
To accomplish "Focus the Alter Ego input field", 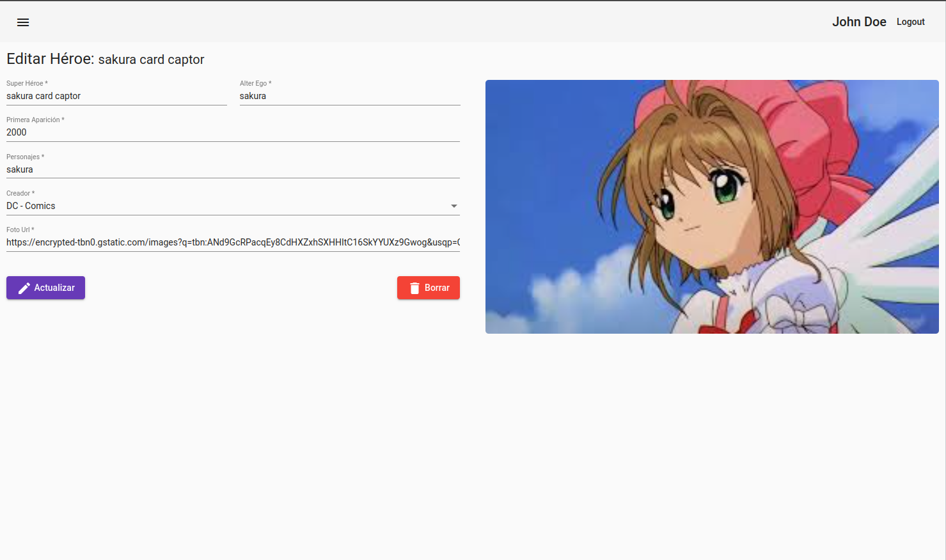I will point(350,96).
